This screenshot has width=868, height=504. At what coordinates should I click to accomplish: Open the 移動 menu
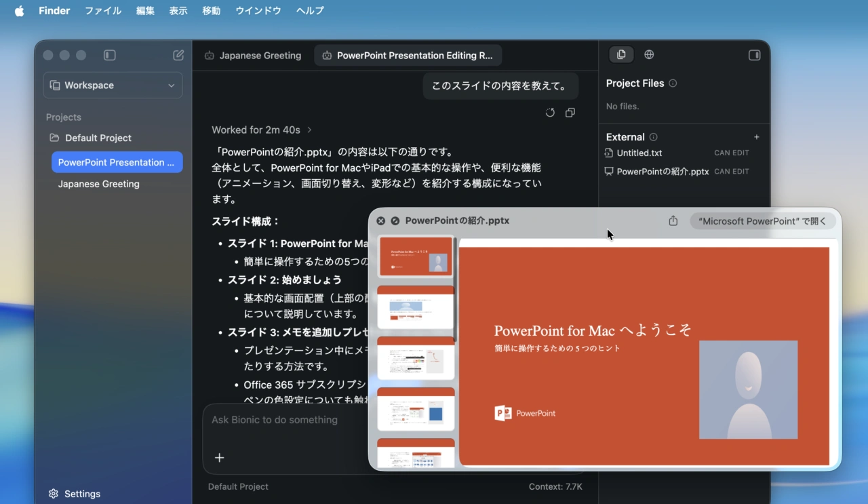(x=211, y=11)
